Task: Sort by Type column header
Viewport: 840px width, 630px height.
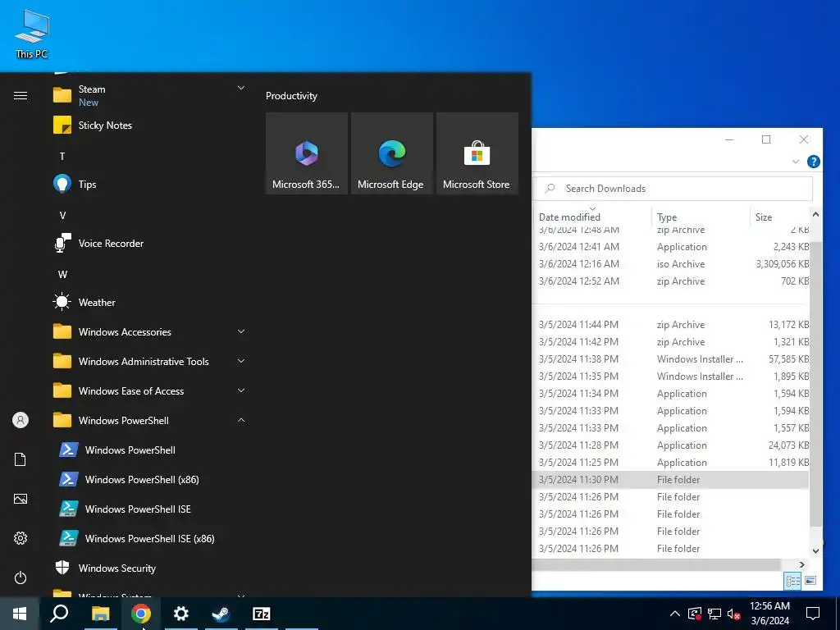Action: [701, 217]
